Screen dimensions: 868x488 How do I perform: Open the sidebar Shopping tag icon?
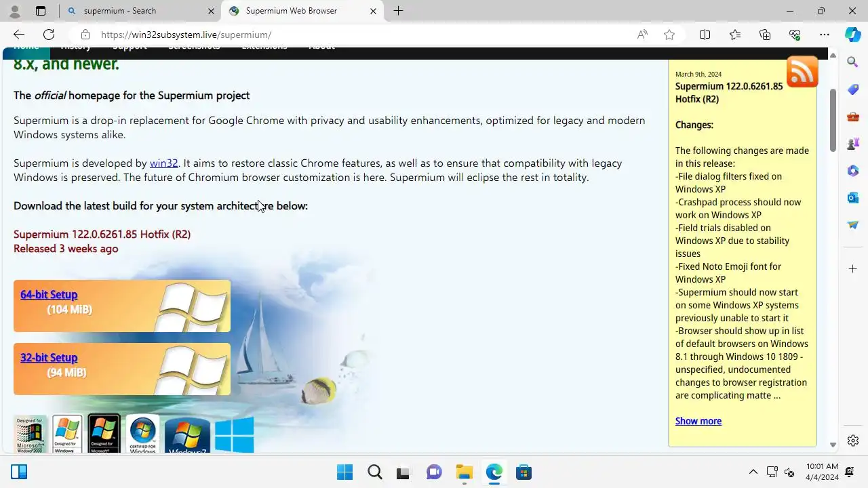[x=852, y=89]
